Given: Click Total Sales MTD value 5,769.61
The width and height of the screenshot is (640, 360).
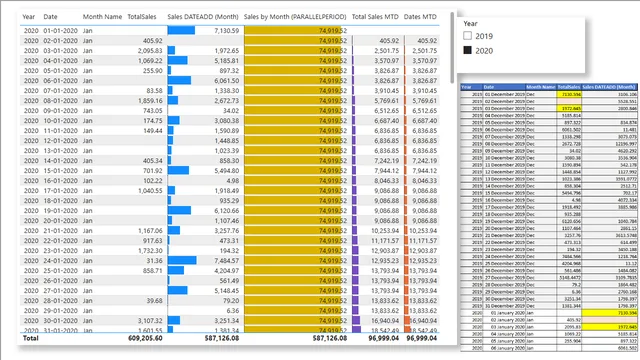Looking at the screenshot, I should click(x=387, y=101).
